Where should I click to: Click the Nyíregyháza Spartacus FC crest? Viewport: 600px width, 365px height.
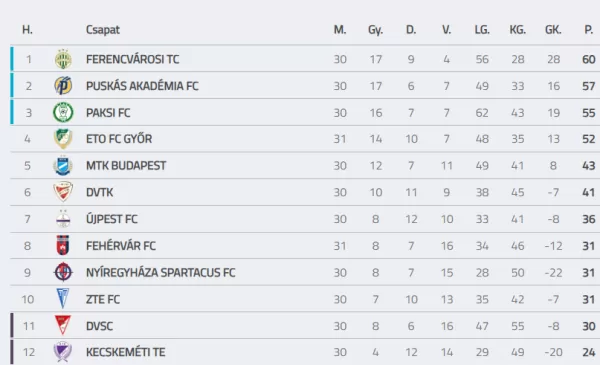63,272
